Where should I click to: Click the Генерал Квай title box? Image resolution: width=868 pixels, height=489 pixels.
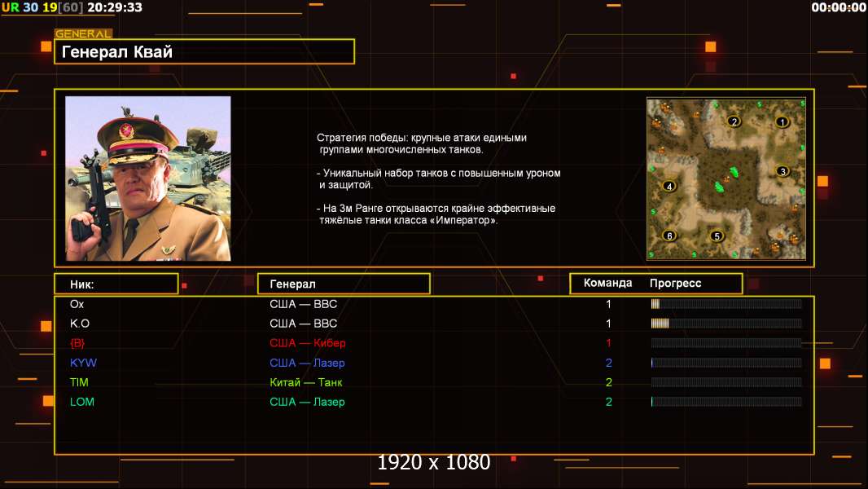[x=204, y=52]
